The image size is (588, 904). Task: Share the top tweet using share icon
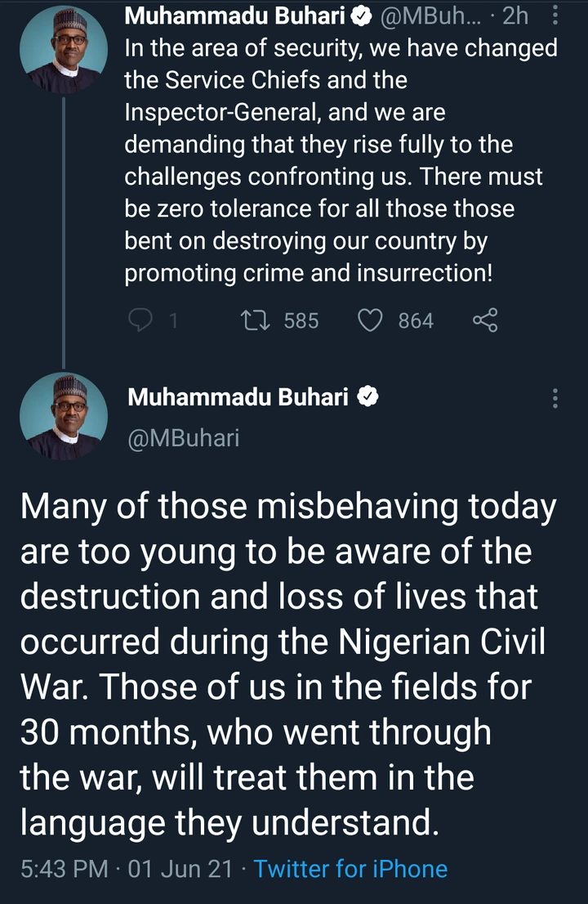click(484, 321)
